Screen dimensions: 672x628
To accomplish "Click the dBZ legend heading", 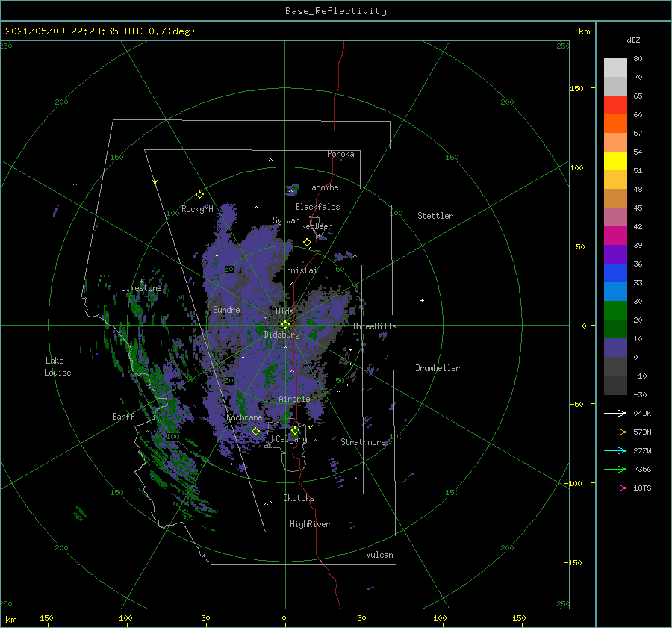I will tap(633, 40).
